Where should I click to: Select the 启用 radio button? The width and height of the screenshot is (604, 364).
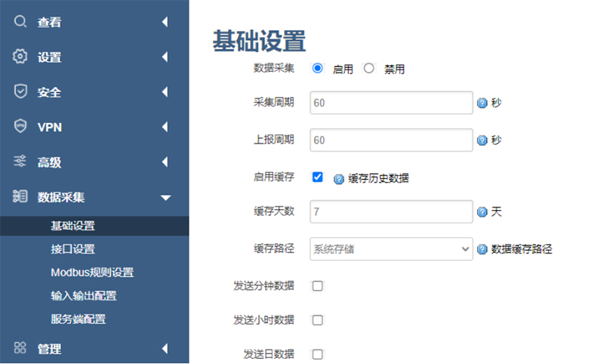[317, 68]
